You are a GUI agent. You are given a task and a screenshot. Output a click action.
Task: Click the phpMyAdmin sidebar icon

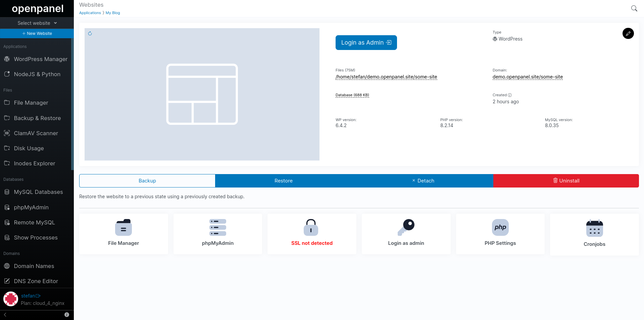tap(7, 207)
